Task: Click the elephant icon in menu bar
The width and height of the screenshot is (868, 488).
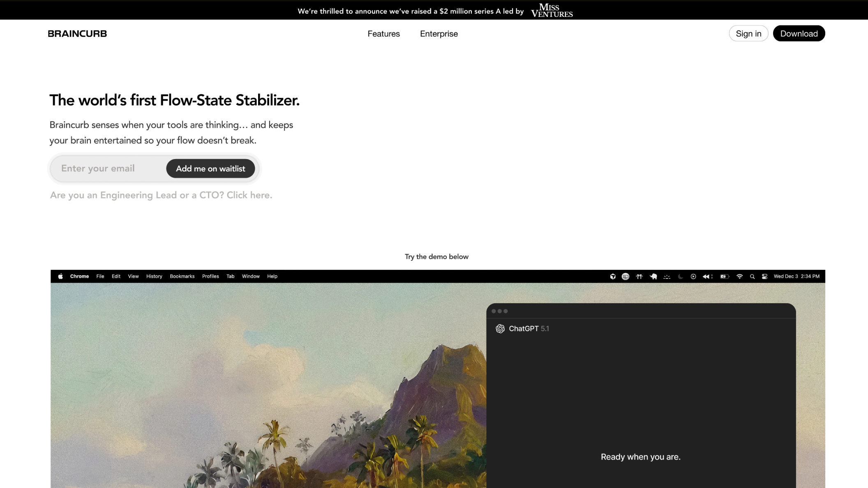Action: [x=653, y=276]
